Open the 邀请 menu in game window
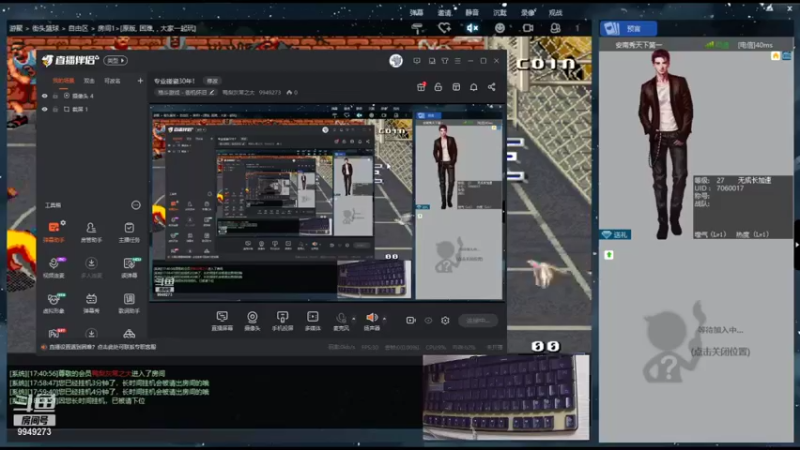Viewport: 800px width, 450px height. [x=444, y=12]
